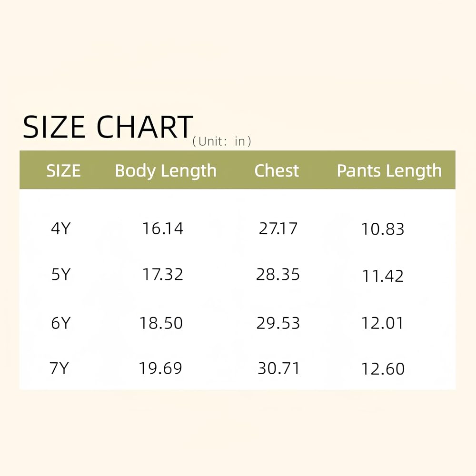Image resolution: width=476 pixels, height=476 pixels.
Task: Click the 16.14 body length value
Action: (x=163, y=228)
